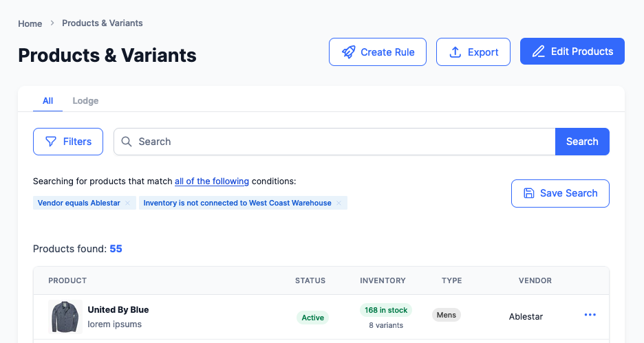Select the All tab
The height and width of the screenshot is (343, 644).
[x=47, y=101]
